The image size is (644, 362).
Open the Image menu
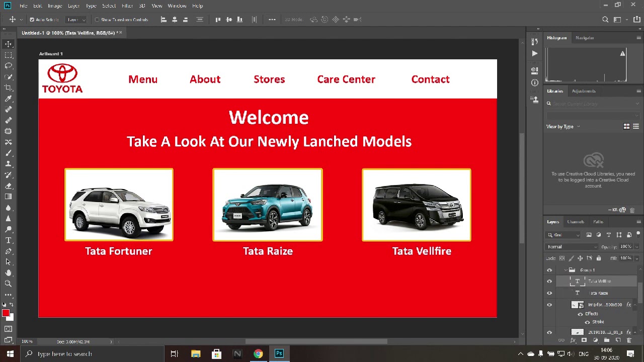coord(55,6)
